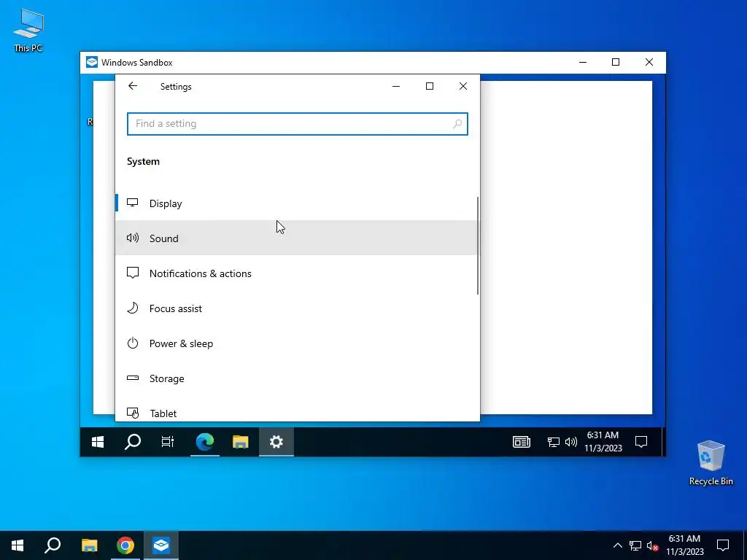Open the Sandbox action center icon
Screen dimensions: 747x560
pos(641,442)
